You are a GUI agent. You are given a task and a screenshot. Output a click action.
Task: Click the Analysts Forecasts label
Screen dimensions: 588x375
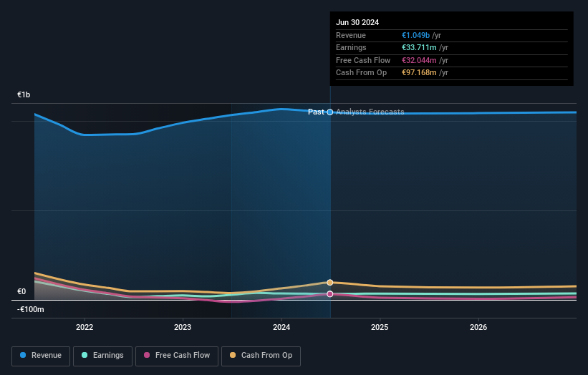pyautogui.click(x=370, y=112)
